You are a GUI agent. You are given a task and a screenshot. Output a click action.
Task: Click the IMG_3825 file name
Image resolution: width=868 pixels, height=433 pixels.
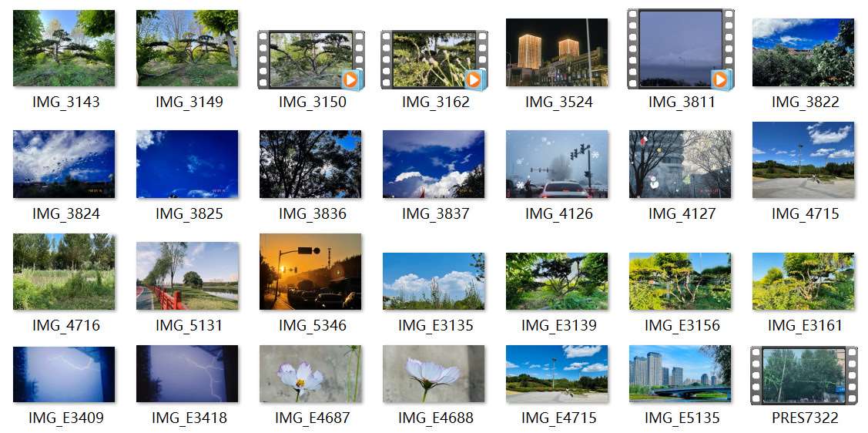(189, 213)
